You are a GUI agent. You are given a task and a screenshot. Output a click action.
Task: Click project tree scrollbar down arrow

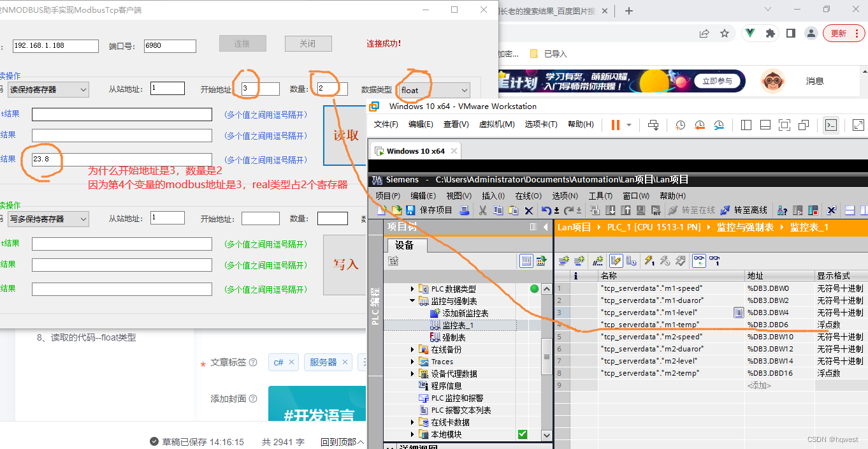[x=546, y=435]
